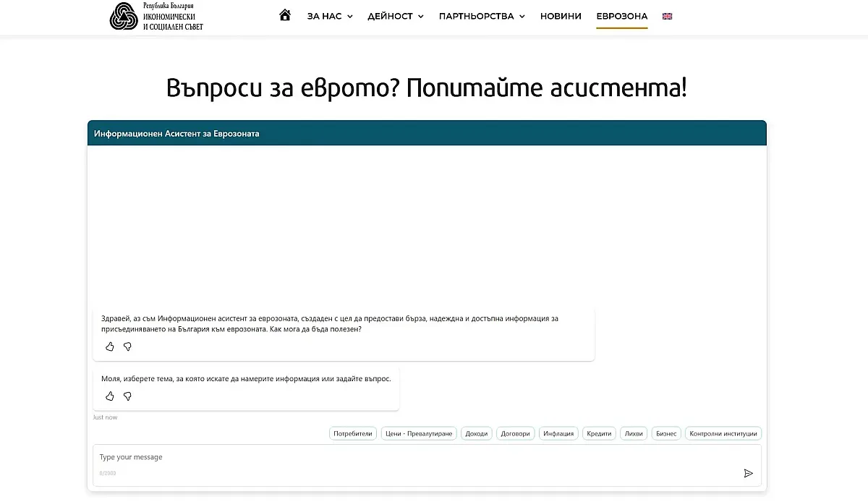The image size is (868, 502).
Task: Open the ЕВРОЗОНА tab
Action: 621,16
